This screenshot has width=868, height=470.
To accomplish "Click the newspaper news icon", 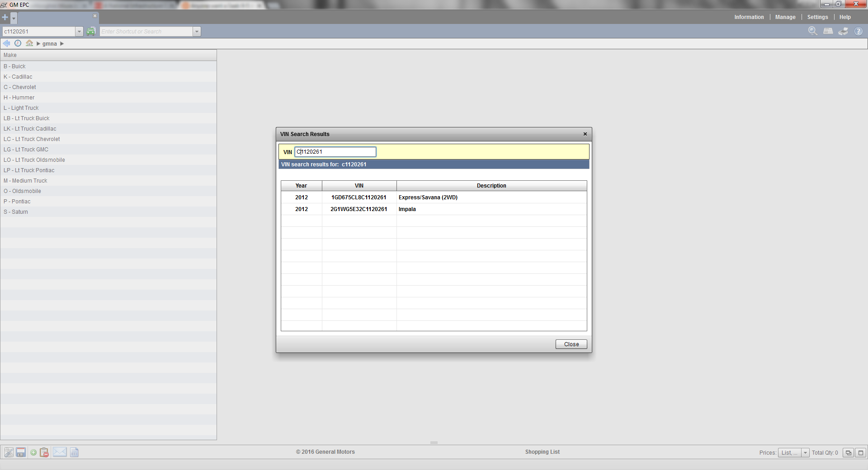I will click(x=828, y=31).
